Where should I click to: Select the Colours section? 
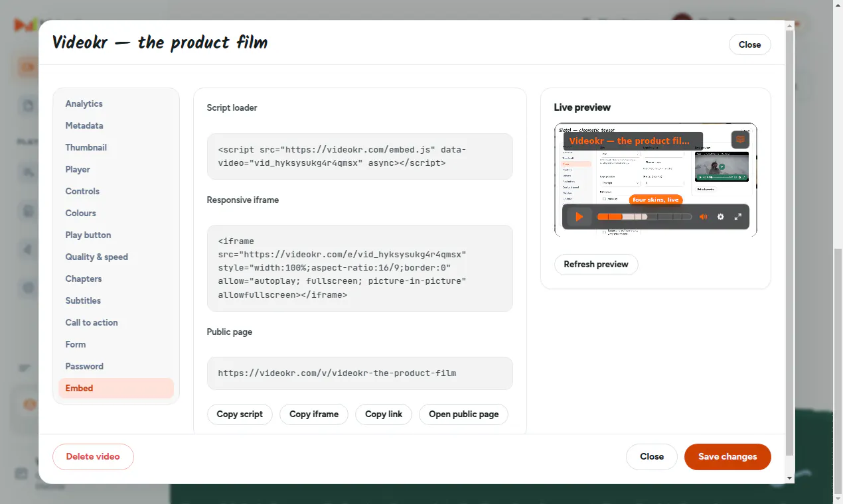116,213
